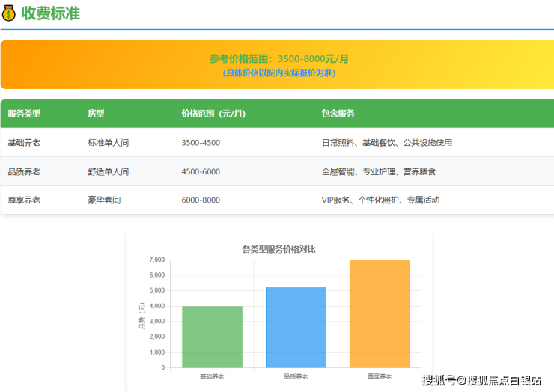Click the 收费标准 section heading

tap(51, 13)
